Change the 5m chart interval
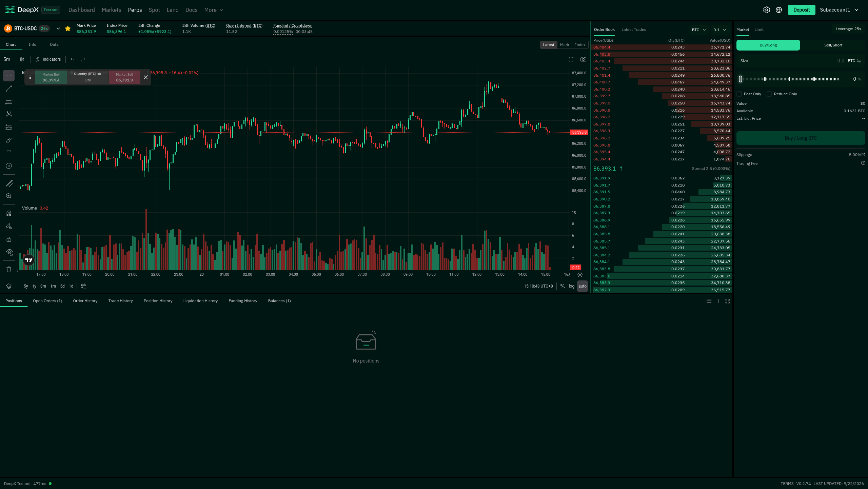 7,59
